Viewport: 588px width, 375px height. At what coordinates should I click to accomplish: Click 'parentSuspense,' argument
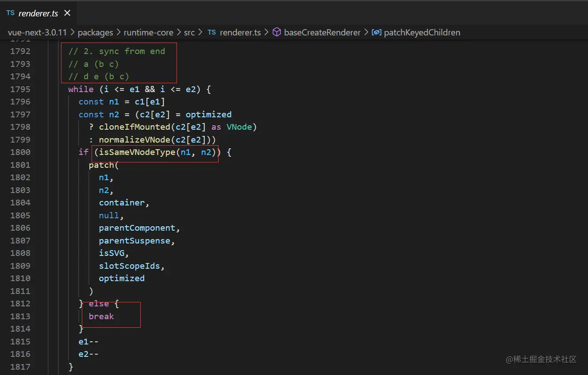(x=137, y=241)
